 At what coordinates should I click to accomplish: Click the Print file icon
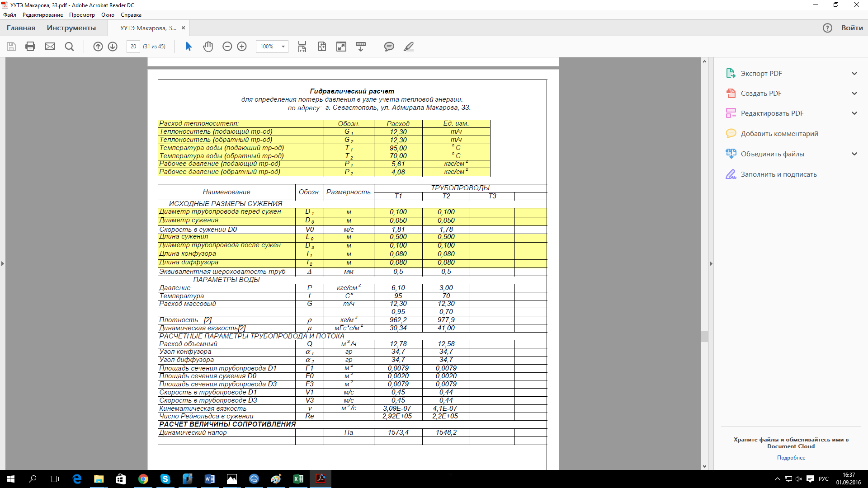(30, 47)
